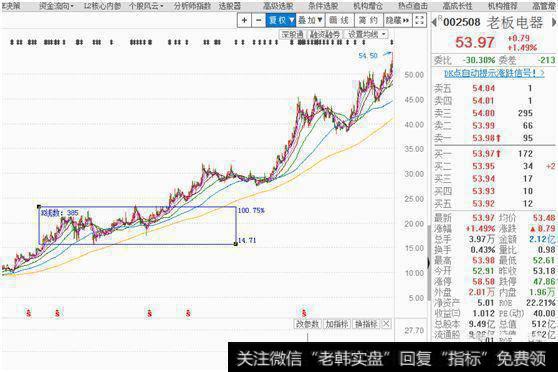Click 加指标 add indicator button

[337, 324]
